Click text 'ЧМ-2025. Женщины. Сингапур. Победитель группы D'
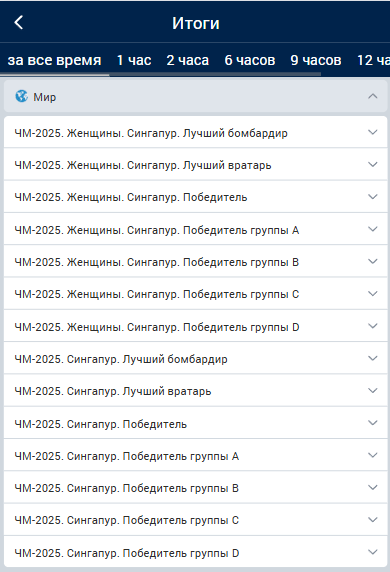The image size is (390, 572). click(x=157, y=327)
